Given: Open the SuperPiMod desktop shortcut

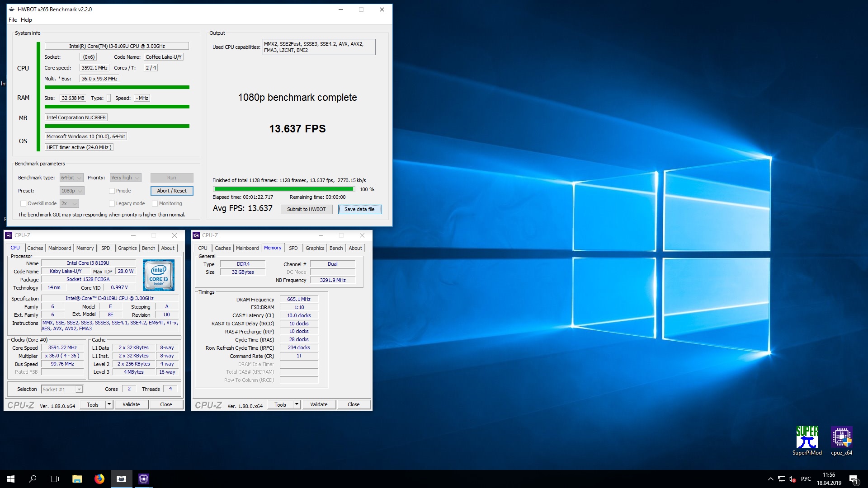Looking at the screenshot, I should point(807,441).
